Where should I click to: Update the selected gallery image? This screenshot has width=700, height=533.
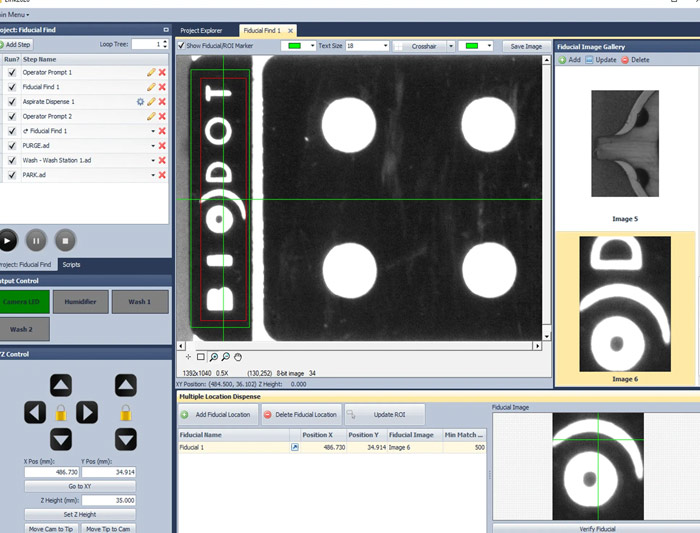coord(601,60)
